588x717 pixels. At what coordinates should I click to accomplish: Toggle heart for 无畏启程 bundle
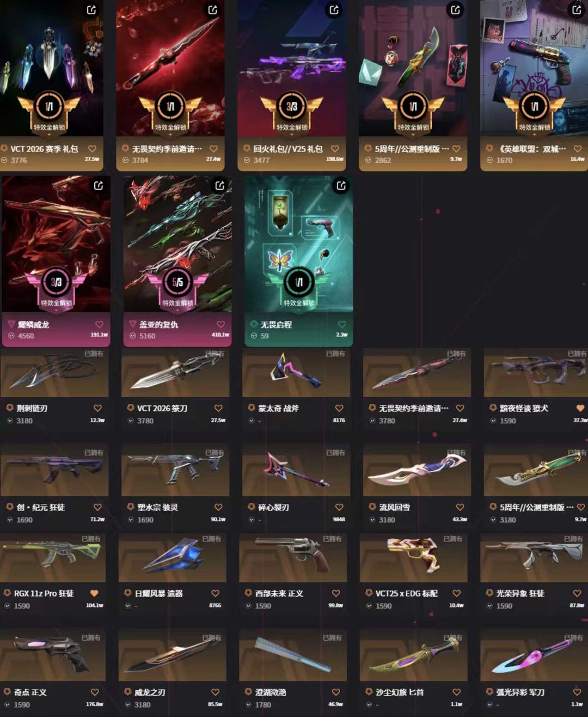pos(342,324)
